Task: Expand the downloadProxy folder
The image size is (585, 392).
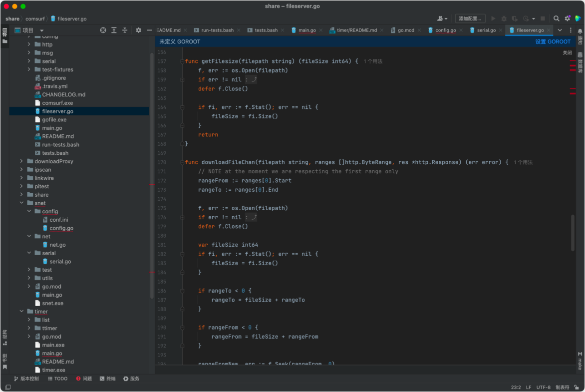Action: click(x=21, y=161)
